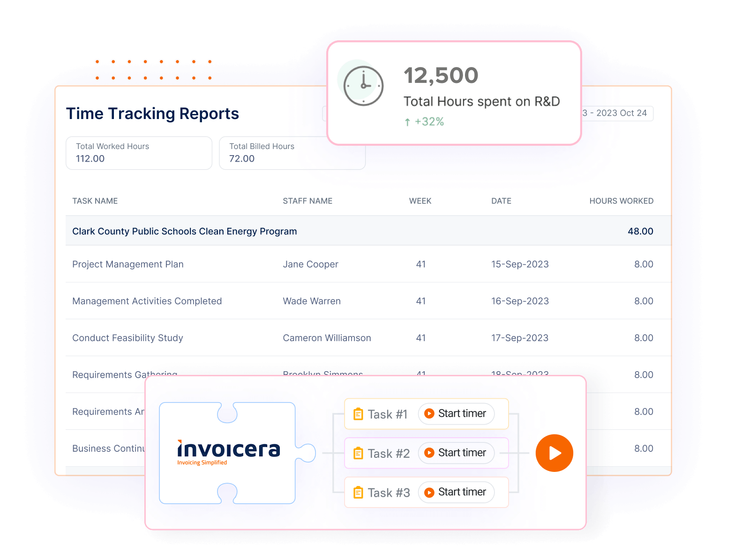Click staff name Cameron Williamson
This screenshot has width=734, height=560.
(327, 338)
